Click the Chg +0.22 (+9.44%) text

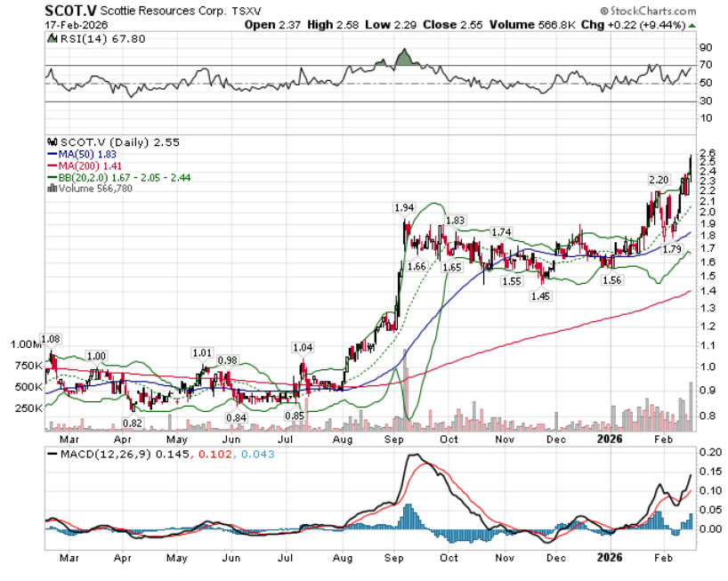[634, 25]
